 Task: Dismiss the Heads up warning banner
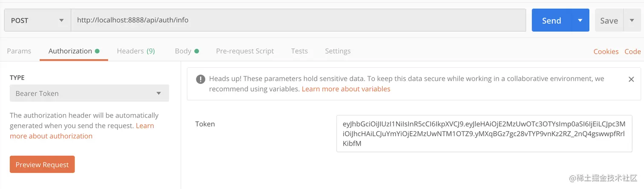coord(631,79)
